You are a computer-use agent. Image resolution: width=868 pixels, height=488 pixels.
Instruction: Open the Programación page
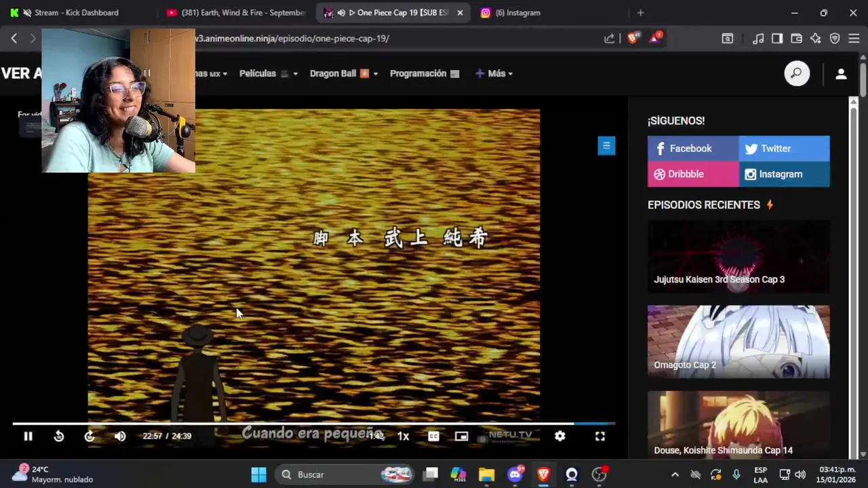pos(425,73)
